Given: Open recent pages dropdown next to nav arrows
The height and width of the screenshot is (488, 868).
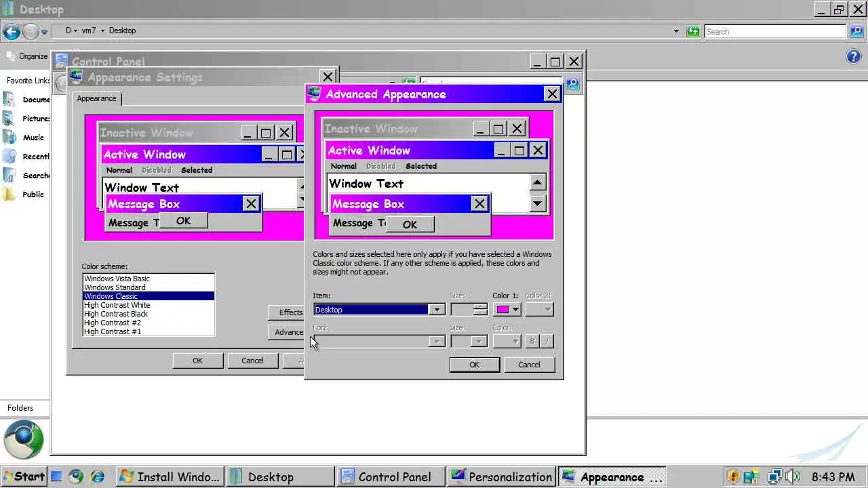Looking at the screenshot, I should click(x=45, y=32).
